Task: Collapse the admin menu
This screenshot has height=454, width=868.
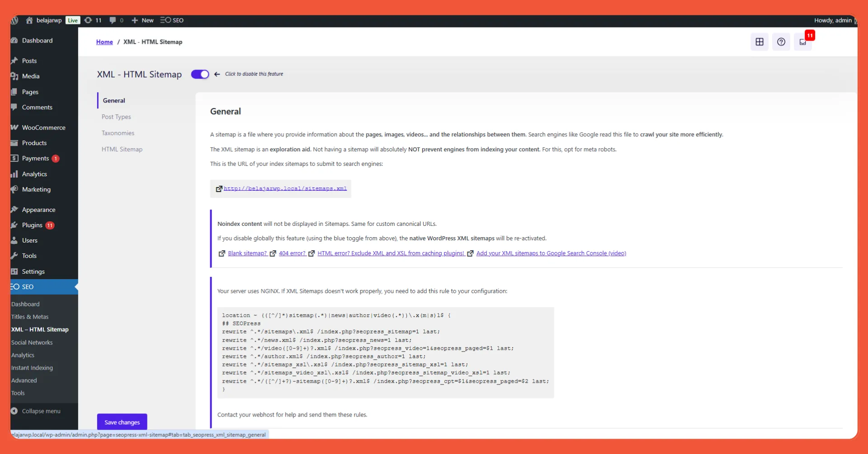Action: coord(41,411)
